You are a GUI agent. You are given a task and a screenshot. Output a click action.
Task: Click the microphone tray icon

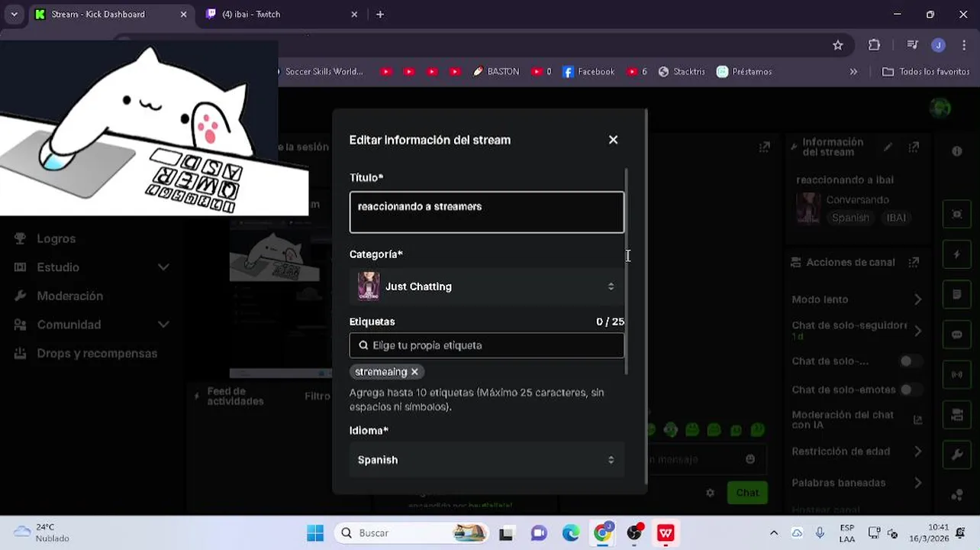pyautogui.click(x=820, y=533)
